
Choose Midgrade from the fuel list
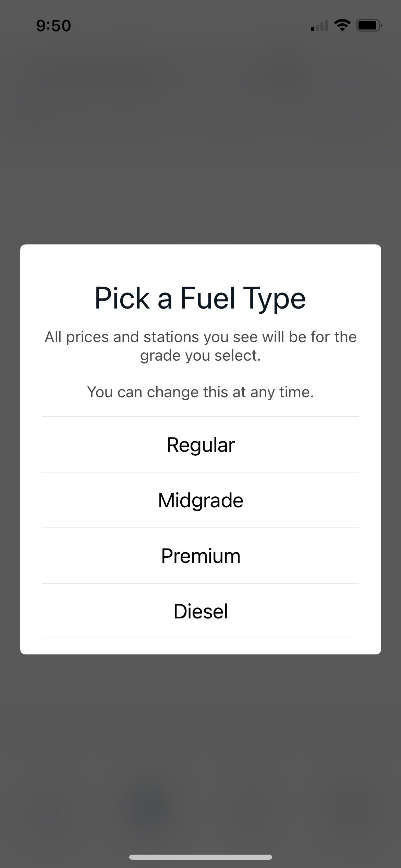coord(200,500)
